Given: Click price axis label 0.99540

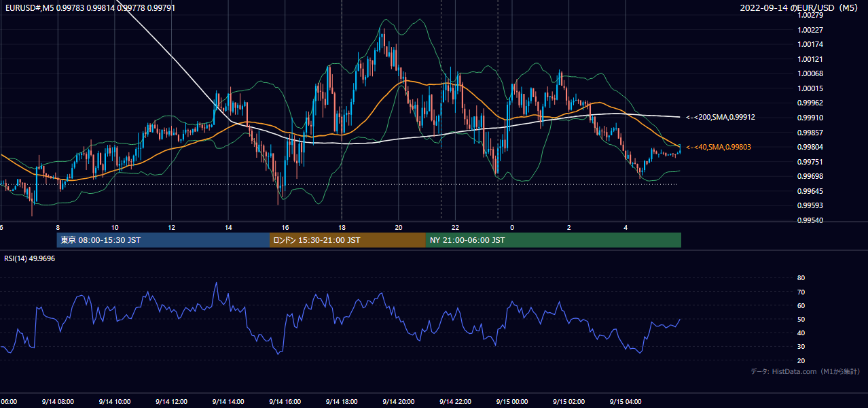Looking at the screenshot, I should click(811, 220).
